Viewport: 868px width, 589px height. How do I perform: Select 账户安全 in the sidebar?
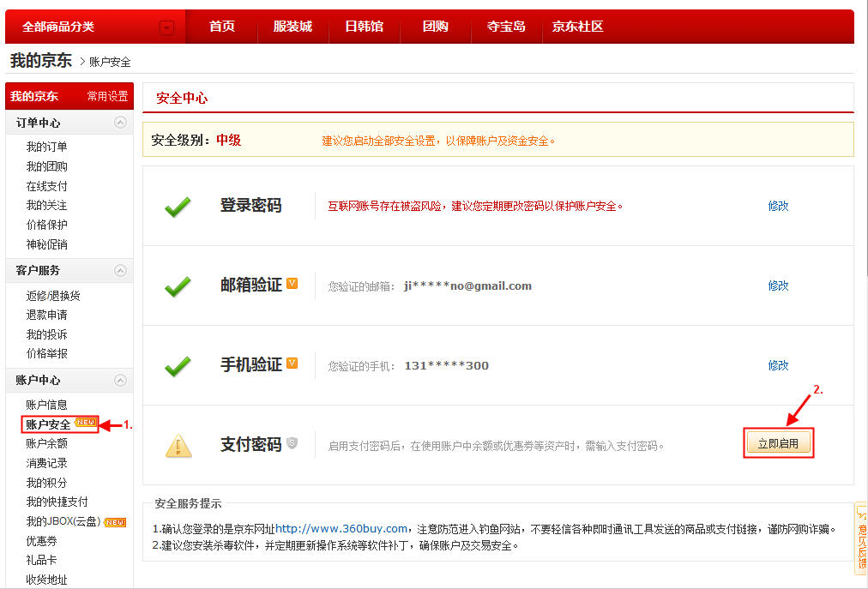[x=48, y=424]
